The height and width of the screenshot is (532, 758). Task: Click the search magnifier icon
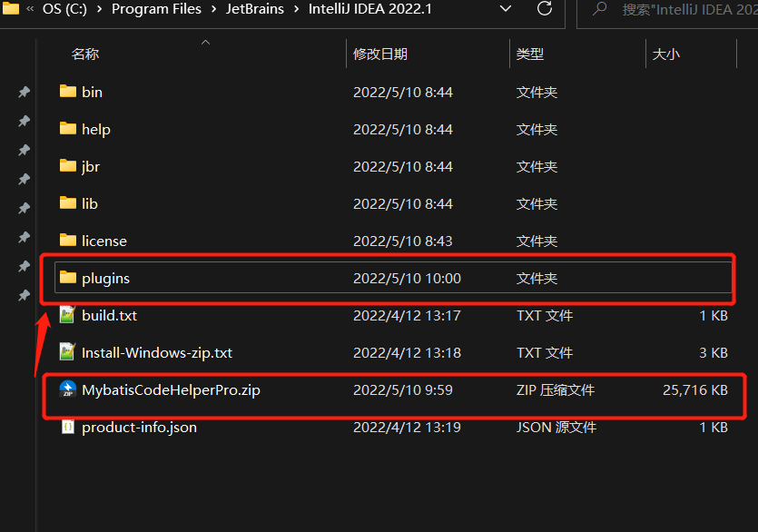pyautogui.click(x=599, y=9)
